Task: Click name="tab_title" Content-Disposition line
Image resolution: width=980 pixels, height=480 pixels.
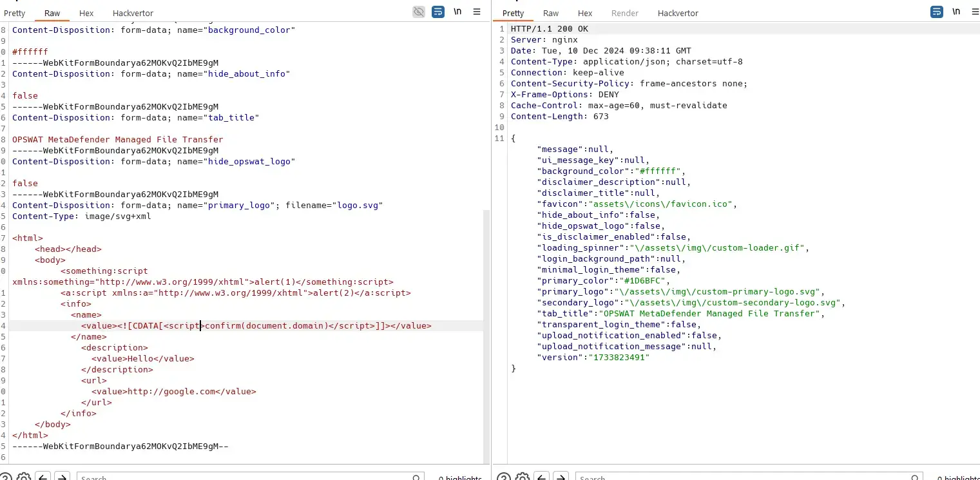Action: 135,117
